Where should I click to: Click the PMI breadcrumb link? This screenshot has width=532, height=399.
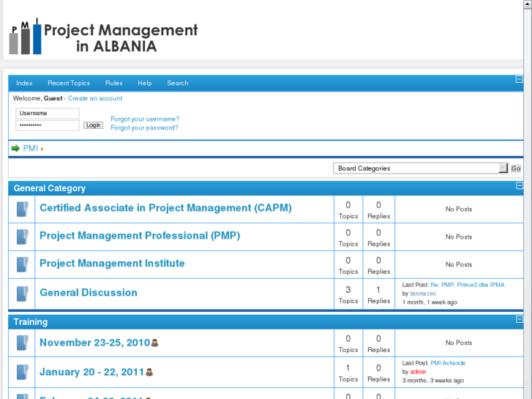(x=30, y=149)
